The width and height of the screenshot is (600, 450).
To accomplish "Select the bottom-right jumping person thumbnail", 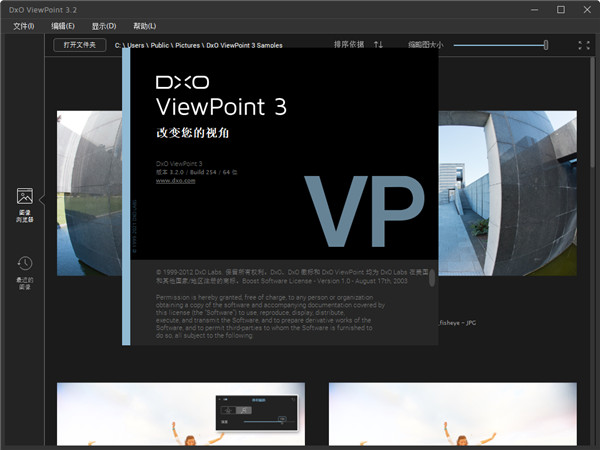I will pyautogui.click(x=452, y=415).
